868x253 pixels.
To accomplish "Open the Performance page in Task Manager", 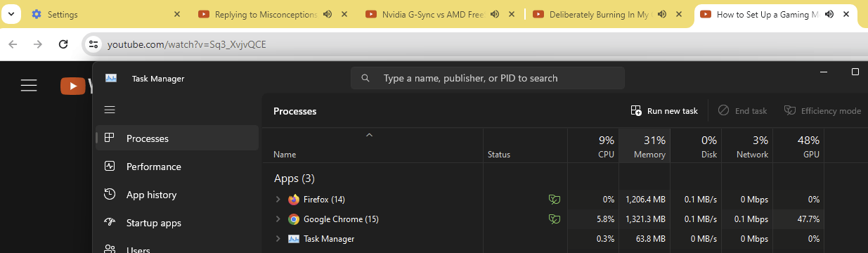I will point(177,167).
